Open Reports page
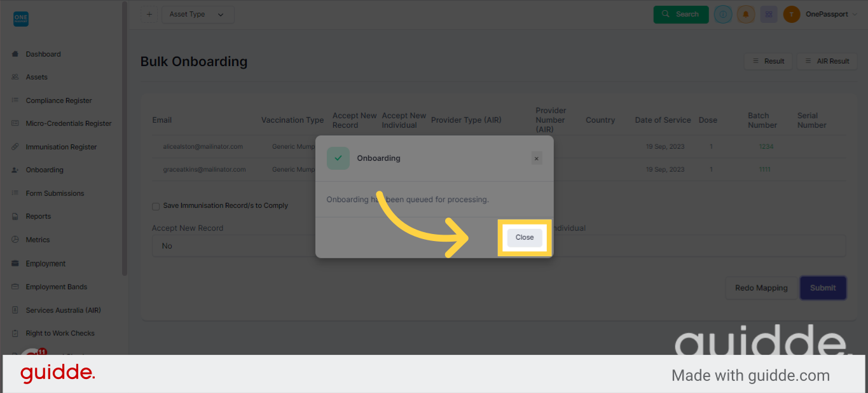The width and height of the screenshot is (868, 393). (x=38, y=216)
